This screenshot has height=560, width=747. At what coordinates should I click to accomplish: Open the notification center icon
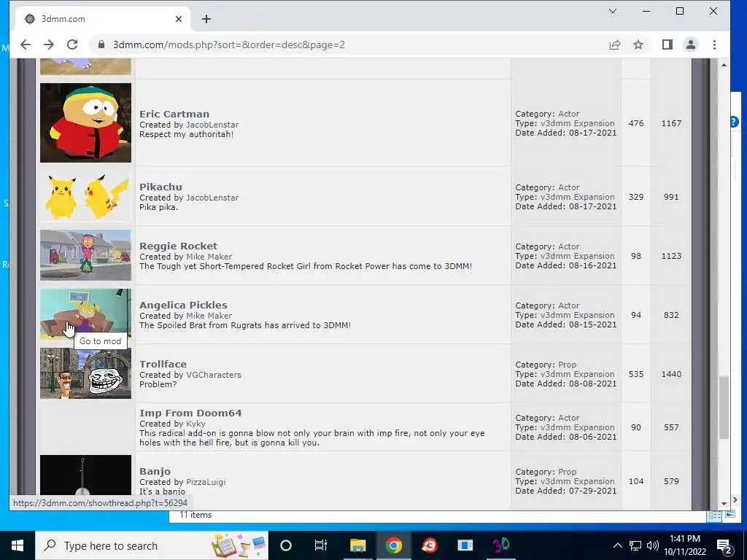point(724,545)
